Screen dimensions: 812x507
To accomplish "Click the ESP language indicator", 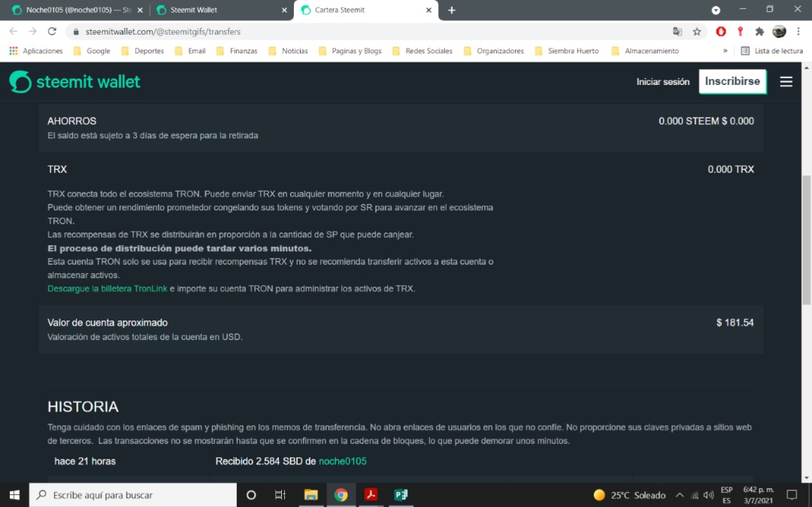I will click(x=726, y=495).
